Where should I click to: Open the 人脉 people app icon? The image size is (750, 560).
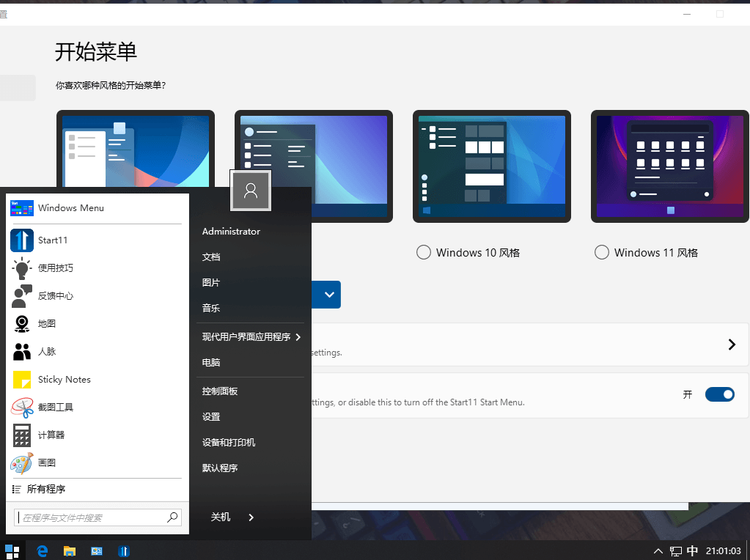(x=22, y=352)
